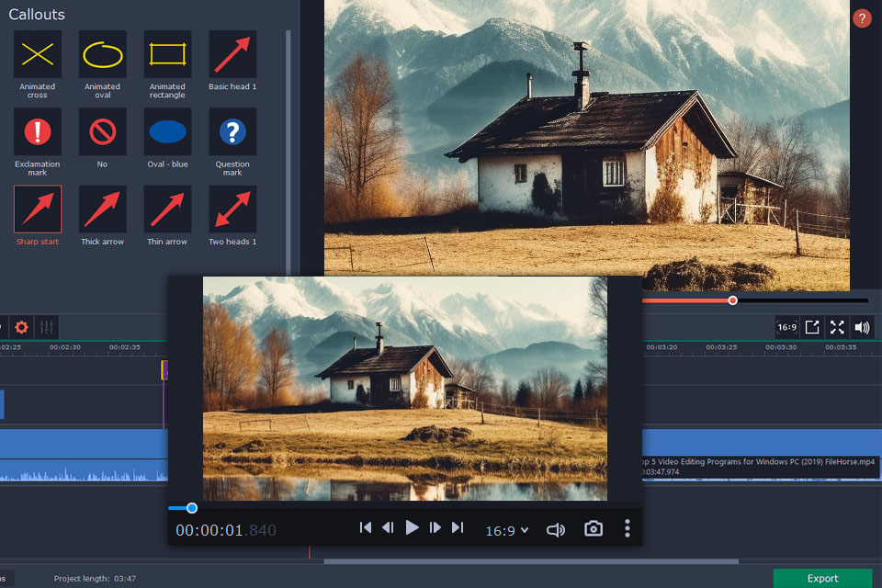Click the blue seek slider handle in floating player

[x=192, y=508]
